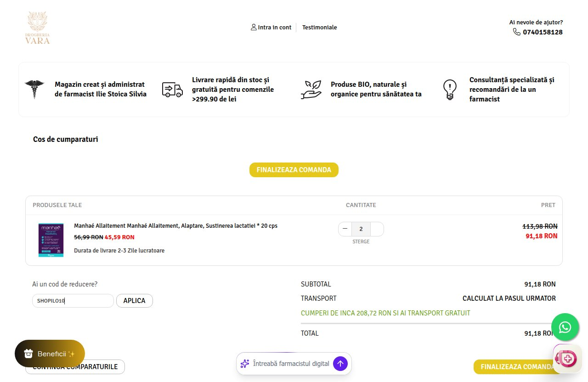The width and height of the screenshot is (588, 382).
Task: Click the struck-through 113,98 RON price
Action: pos(540,226)
